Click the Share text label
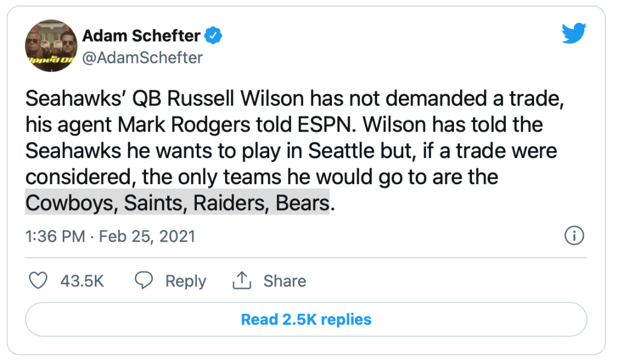Image resolution: width=618 pixels, height=364 pixels. pyautogui.click(x=284, y=281)
